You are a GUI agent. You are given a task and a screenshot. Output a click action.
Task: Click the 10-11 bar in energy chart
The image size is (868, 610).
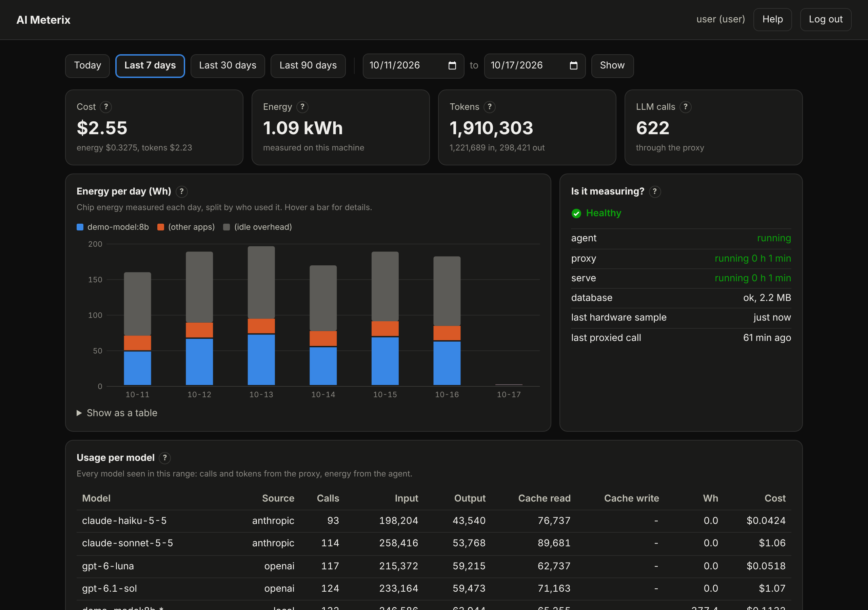[x=138, y=329]
